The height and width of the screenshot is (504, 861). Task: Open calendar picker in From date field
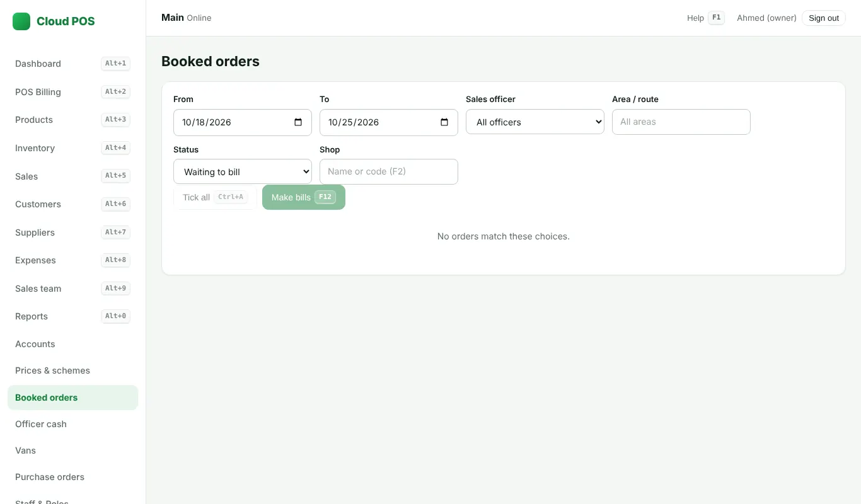pyautogui.click(x=298, y=122)
